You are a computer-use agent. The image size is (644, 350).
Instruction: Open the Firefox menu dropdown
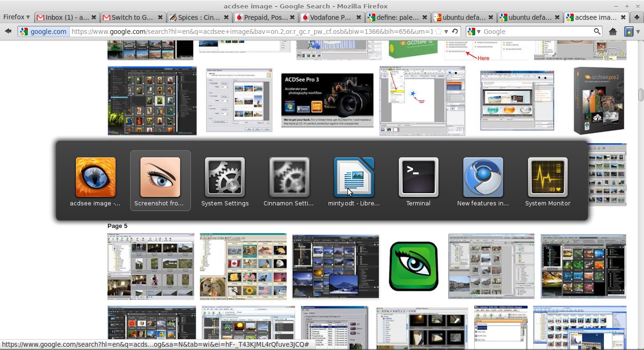[x=17, y=17]
